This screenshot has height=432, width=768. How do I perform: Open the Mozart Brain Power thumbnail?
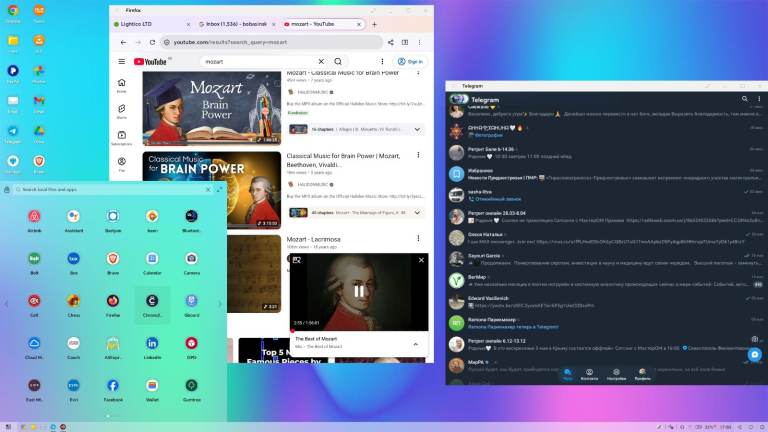[x=212, y=108]
